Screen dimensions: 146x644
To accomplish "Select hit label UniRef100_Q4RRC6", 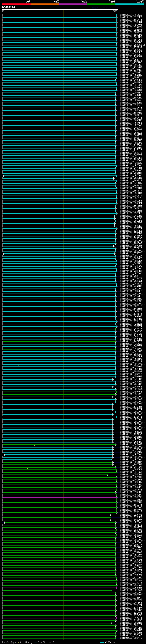I will click(131, 387).
